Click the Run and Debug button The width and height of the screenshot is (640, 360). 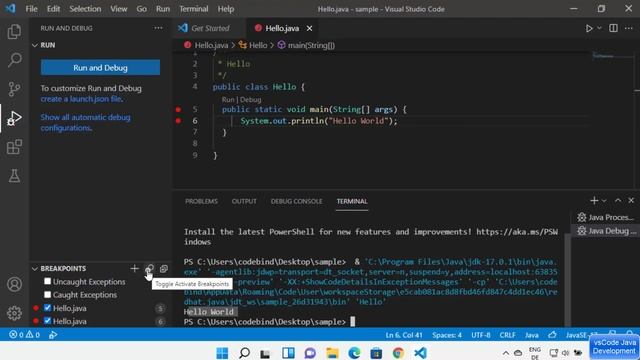100,68
